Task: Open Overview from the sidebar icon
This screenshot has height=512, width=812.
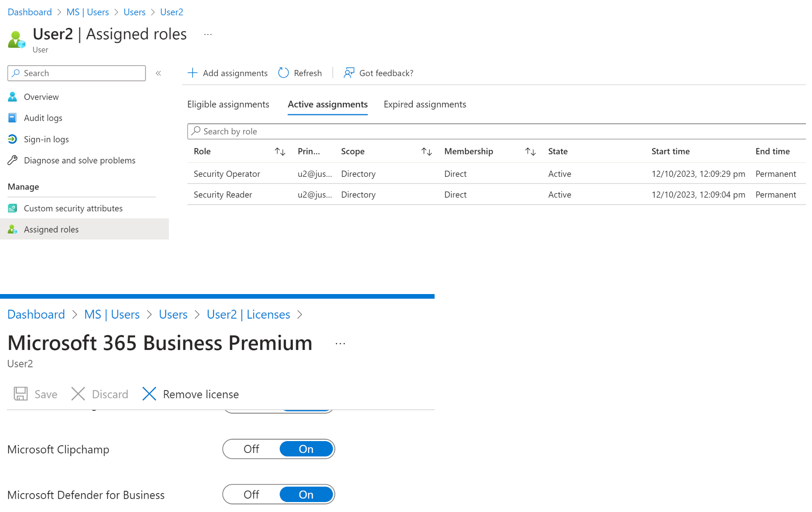Action: click(12, 96)
